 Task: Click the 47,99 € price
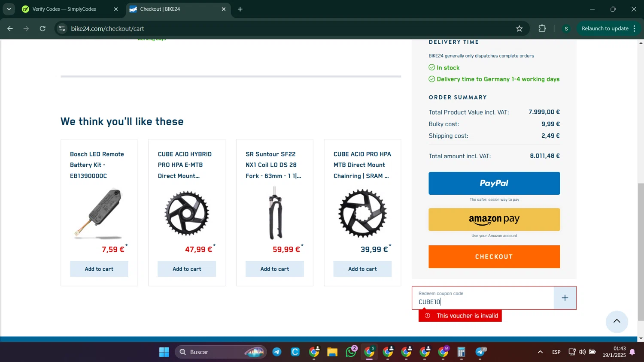[x=198, y=250]
